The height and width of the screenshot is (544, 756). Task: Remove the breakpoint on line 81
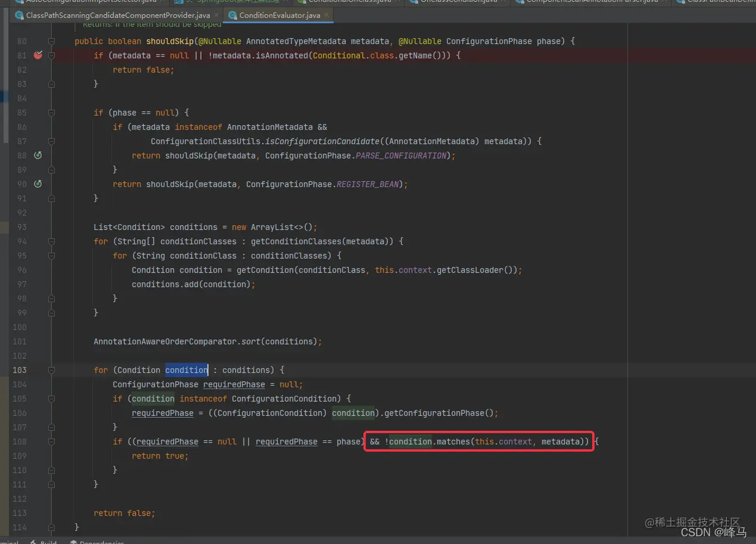pos(38,55)
